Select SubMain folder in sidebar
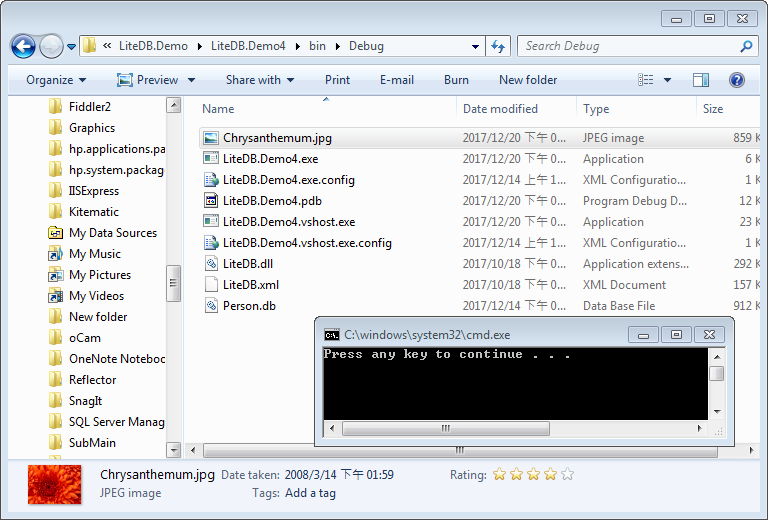 82,443
